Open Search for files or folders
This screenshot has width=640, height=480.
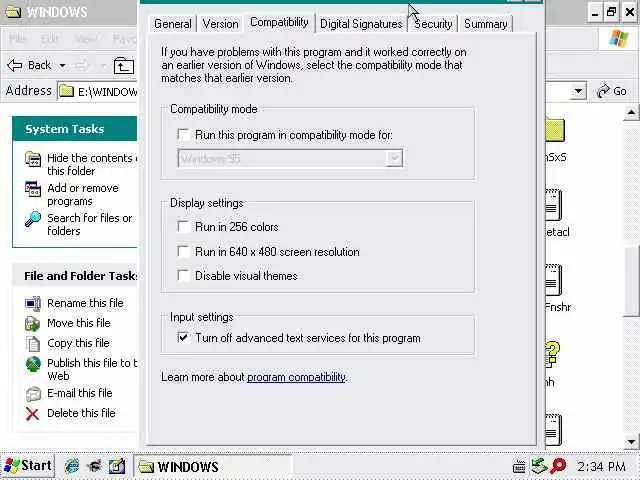[89, 224]
